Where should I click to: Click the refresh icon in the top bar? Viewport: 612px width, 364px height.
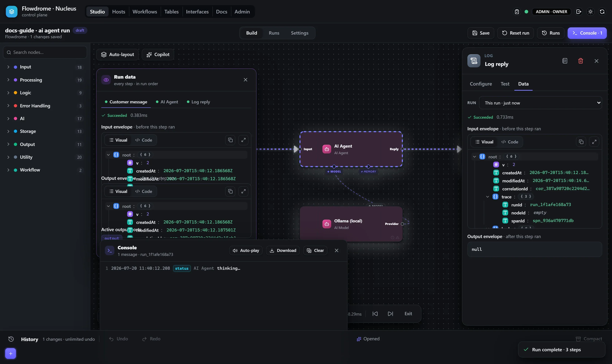tap(602, 12)
